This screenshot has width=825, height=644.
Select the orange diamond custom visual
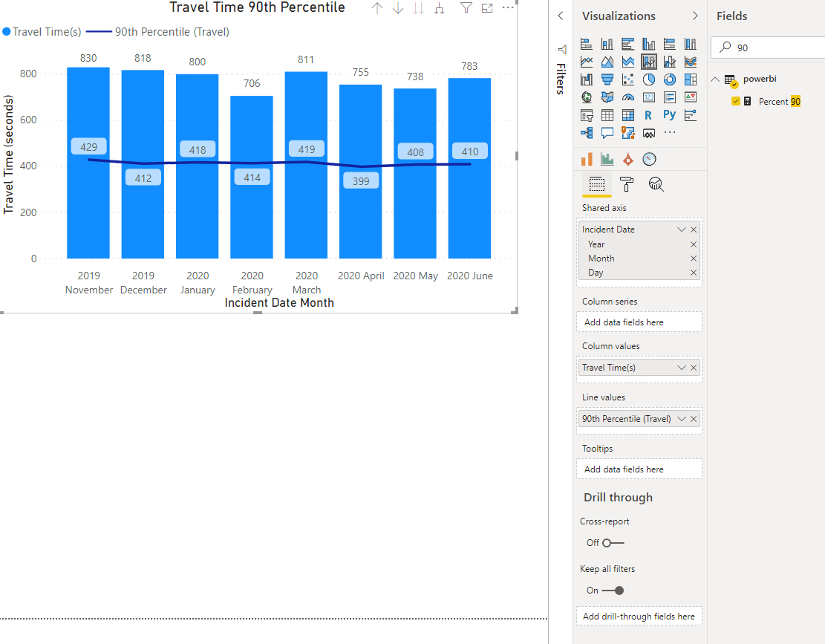coord(627,159)
